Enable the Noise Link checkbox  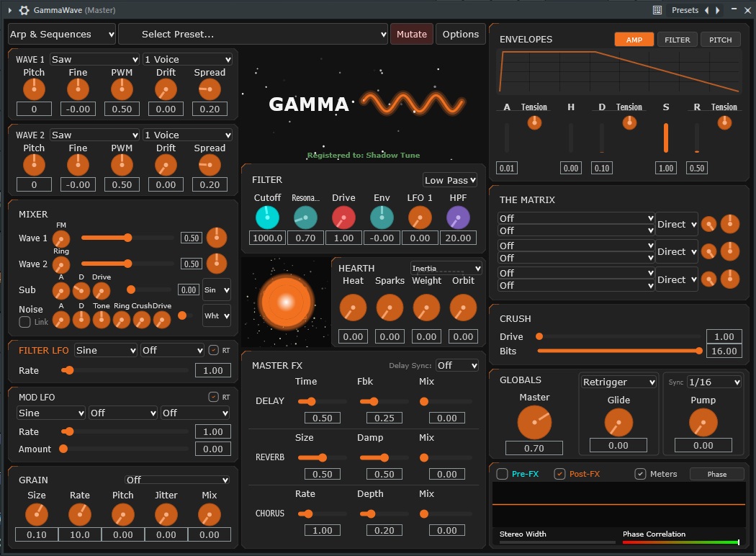24,322
